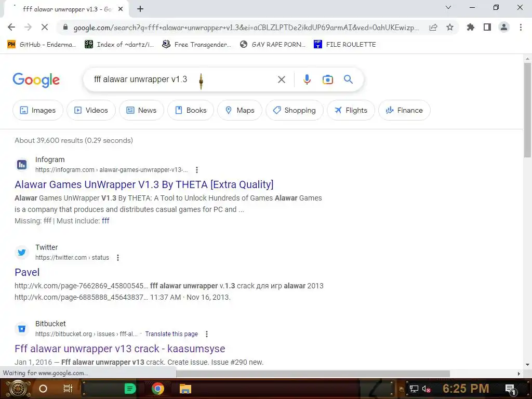Open the FILE ROULETTE bookmark

click(345, 45)
